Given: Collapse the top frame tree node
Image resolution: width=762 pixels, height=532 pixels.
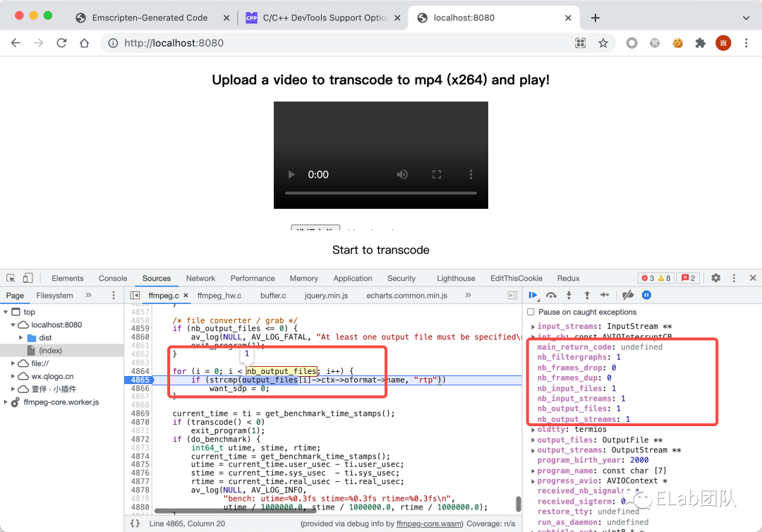Looking at the screenshot, I should (6, 312).
